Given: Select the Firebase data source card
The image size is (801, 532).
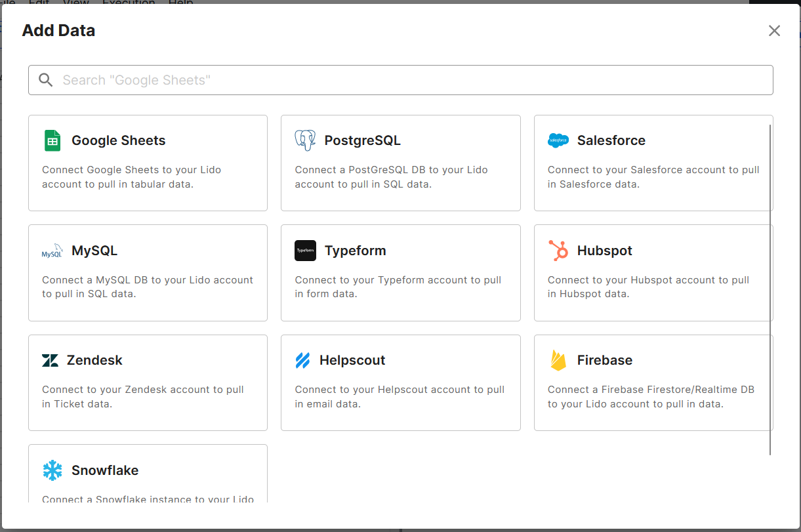Looking at the screenshot, I should [x=653, y=382].
